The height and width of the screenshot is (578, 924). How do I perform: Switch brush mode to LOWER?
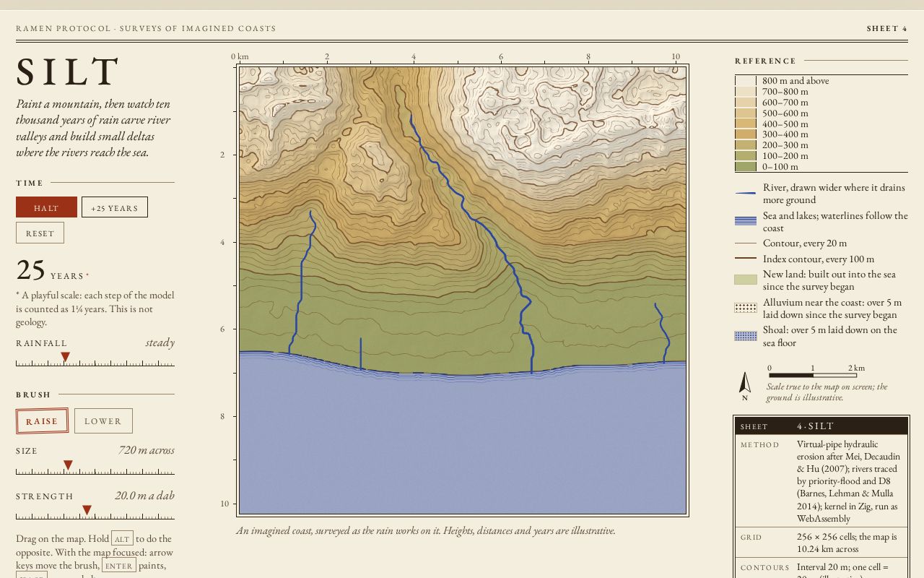103,421
